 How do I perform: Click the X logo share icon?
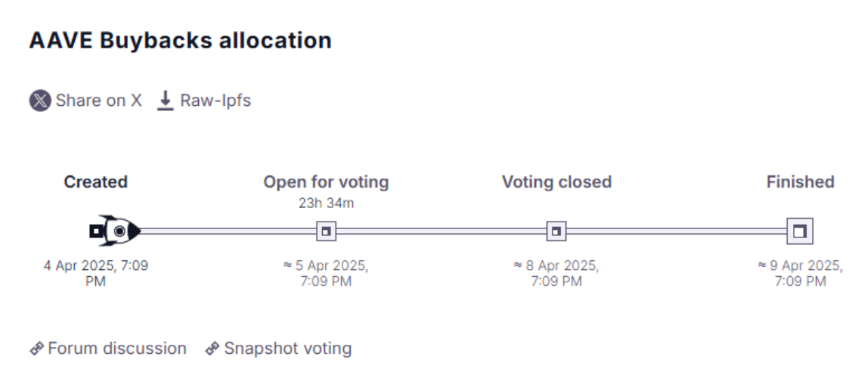point(40,101)
